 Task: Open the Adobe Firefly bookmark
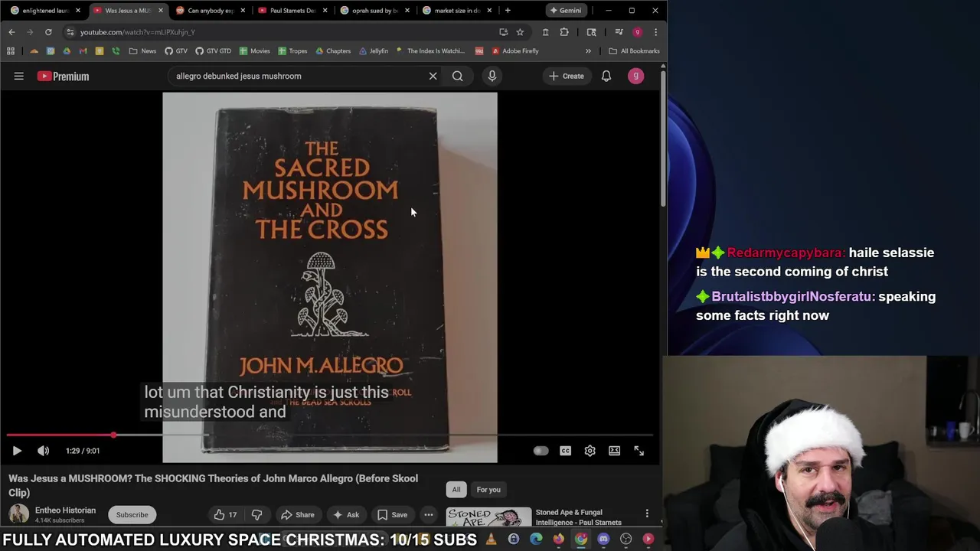pos(515,51)
